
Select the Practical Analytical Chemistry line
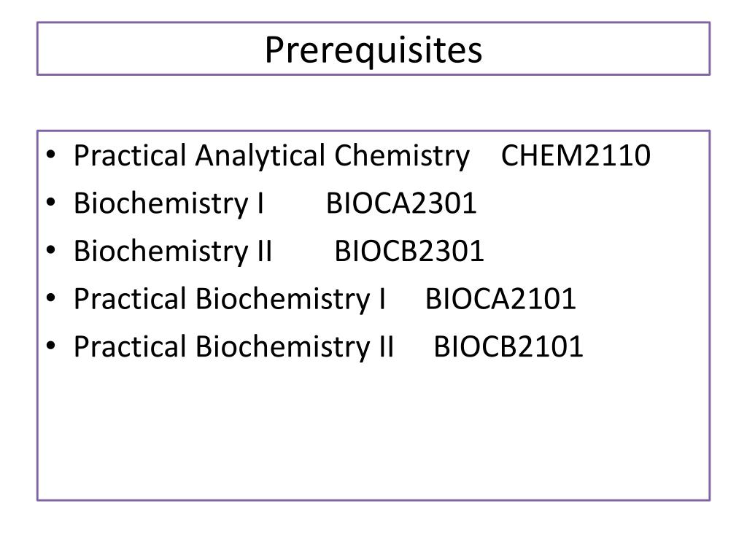(x=272, y=156)
